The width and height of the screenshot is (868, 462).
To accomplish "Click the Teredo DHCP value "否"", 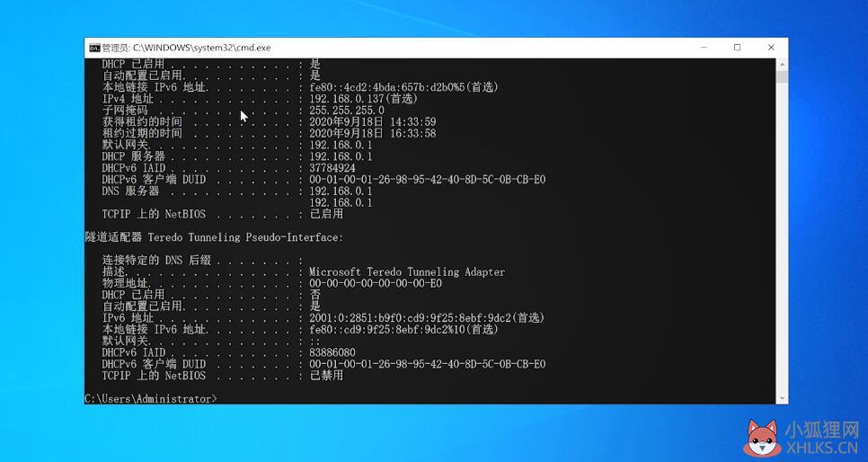I will 315,295.
